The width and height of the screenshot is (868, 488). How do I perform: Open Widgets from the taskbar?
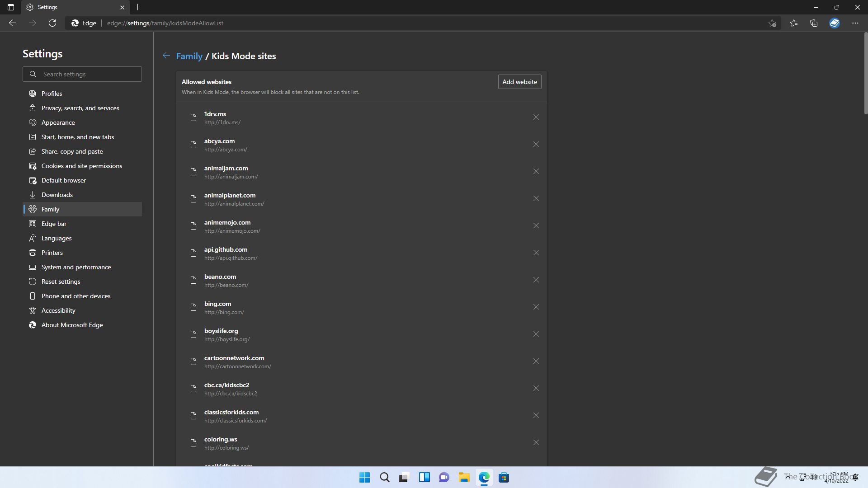click(424, 478)
